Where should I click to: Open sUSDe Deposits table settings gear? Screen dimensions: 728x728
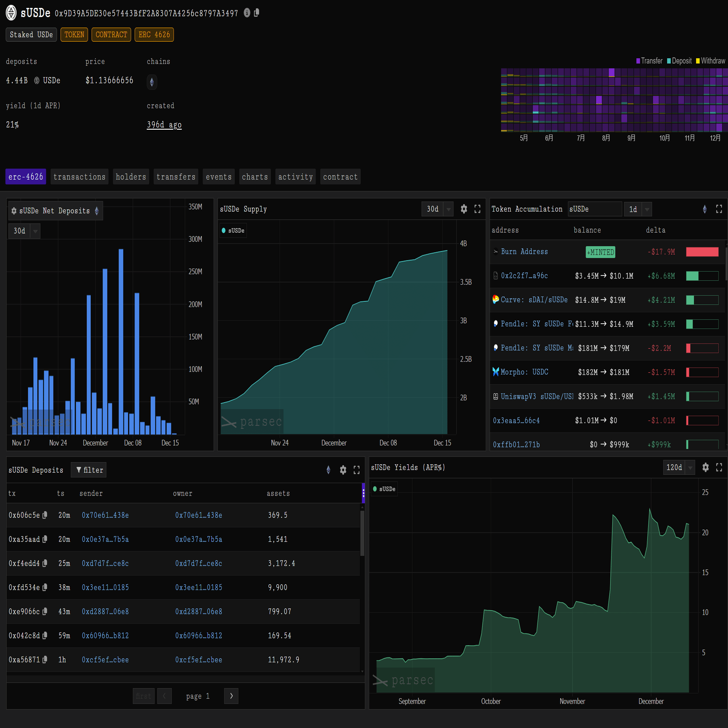click(x=343, y=470)
